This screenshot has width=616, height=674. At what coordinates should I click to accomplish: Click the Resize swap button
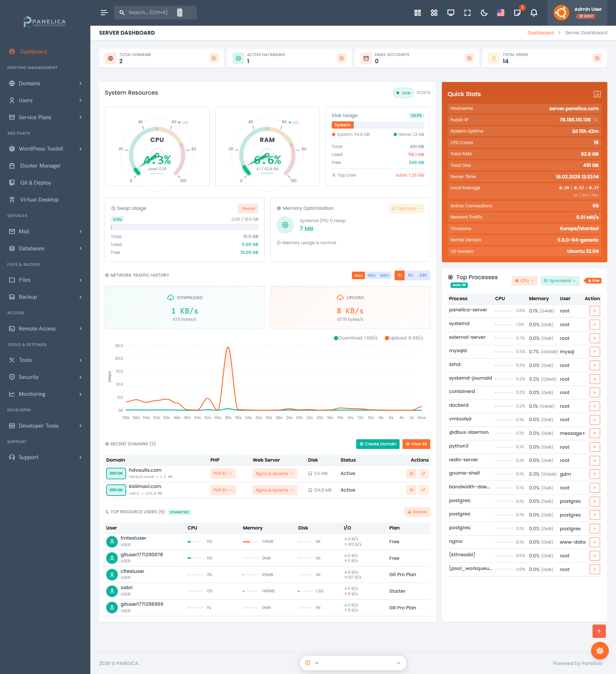click(x=249, y=208)
